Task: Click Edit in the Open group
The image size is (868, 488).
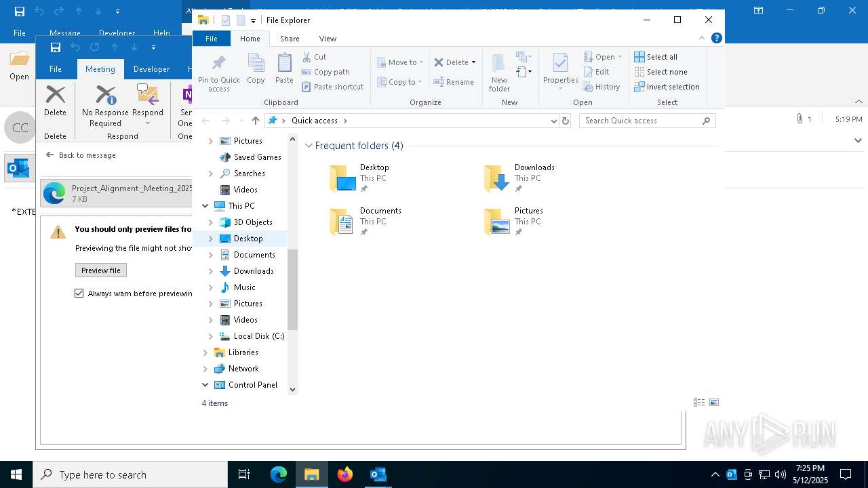Action: 596,72
